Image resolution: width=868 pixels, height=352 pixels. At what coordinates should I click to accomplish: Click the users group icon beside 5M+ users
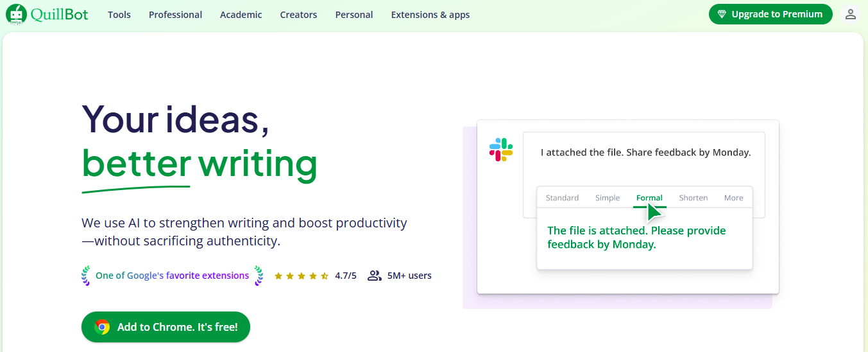click(x=375, y=276)
